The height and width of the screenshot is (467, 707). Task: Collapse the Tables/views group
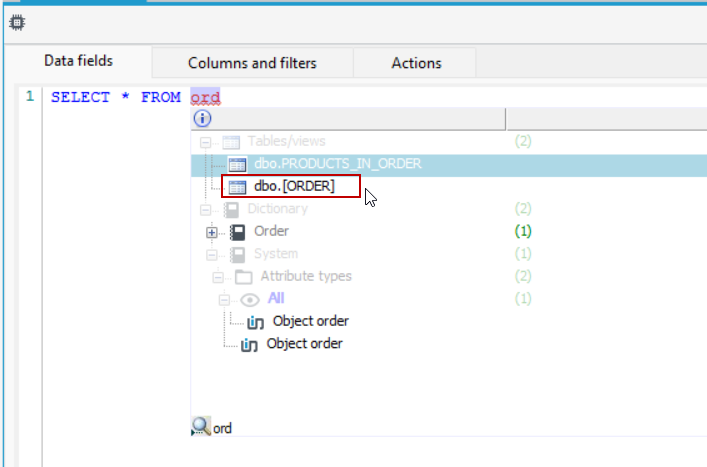(205, 142)
